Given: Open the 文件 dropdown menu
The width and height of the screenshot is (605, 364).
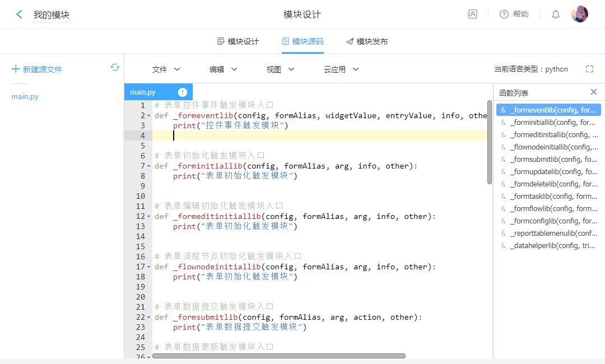Looking at the screenshot, I should 166,69.
